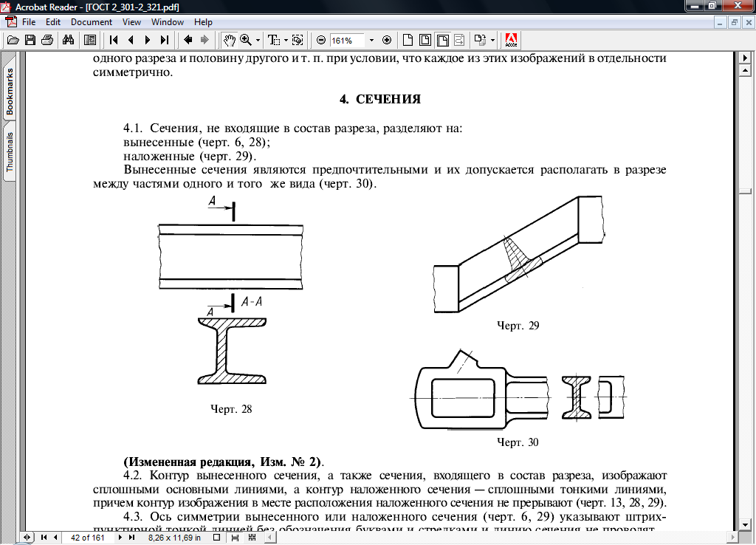Image resolution: width=756 pixels, height=545 pixels.
Task: Click the horizontal scrollbar left arrow
Action: coord(270,538)
